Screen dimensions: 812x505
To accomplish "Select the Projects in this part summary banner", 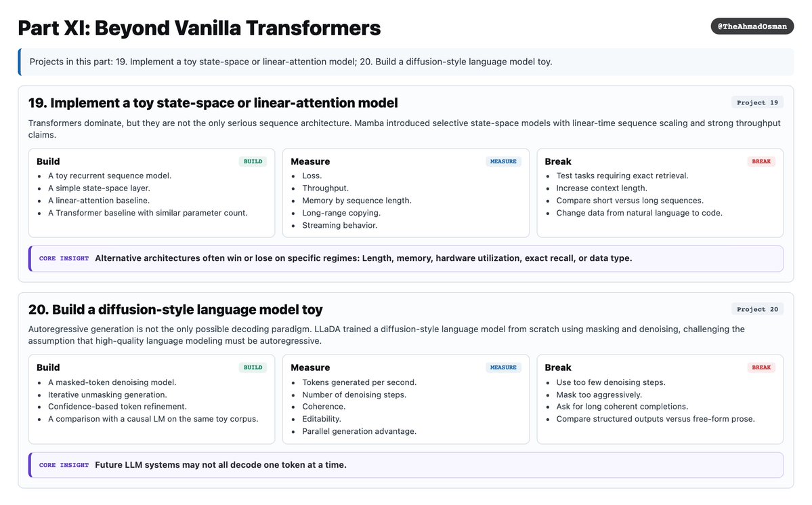I will (x=406, y=62).
